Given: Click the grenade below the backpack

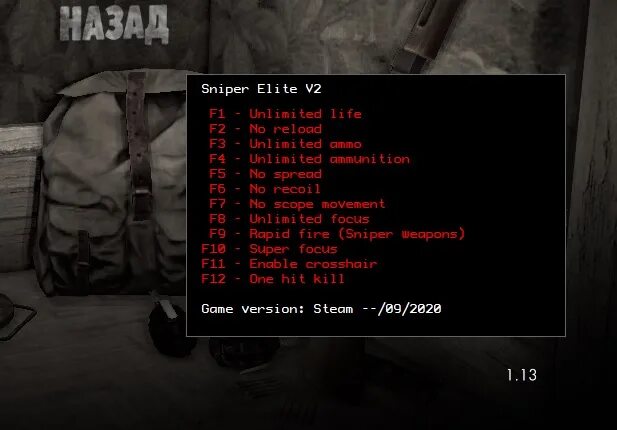Looking at the screenshot, I should point(170,327).
